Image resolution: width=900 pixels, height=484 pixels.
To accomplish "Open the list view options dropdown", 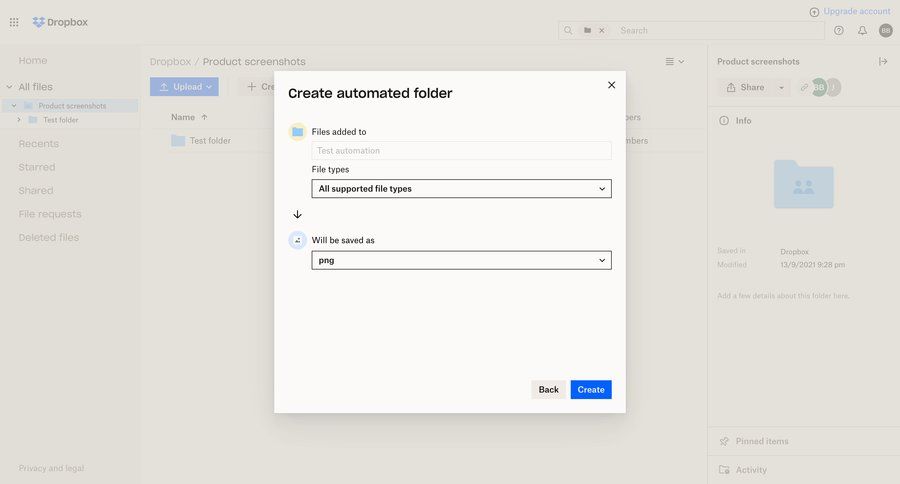I will (x=674, y=61).
